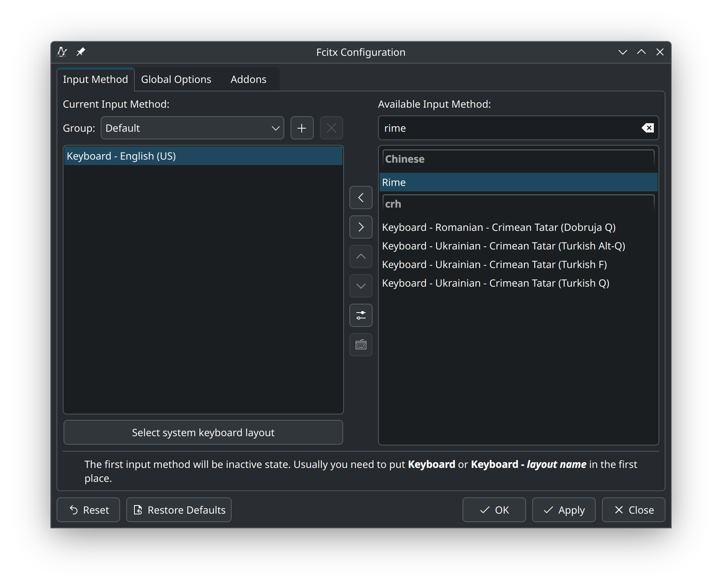Add a new input method group
The image size is (722, 588).
[302, 128]
